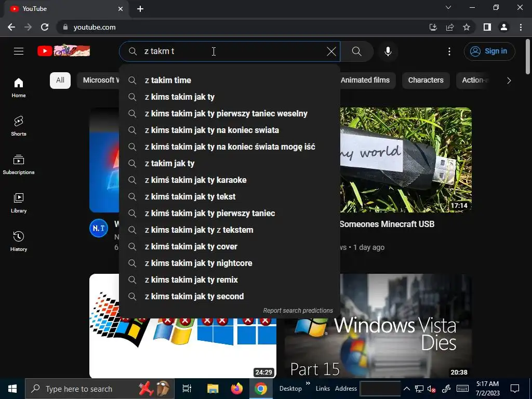The width and height of the screenshot is (532, 399).
Task: Open Subscriptions in the sidebar
Action: point(19,165)
